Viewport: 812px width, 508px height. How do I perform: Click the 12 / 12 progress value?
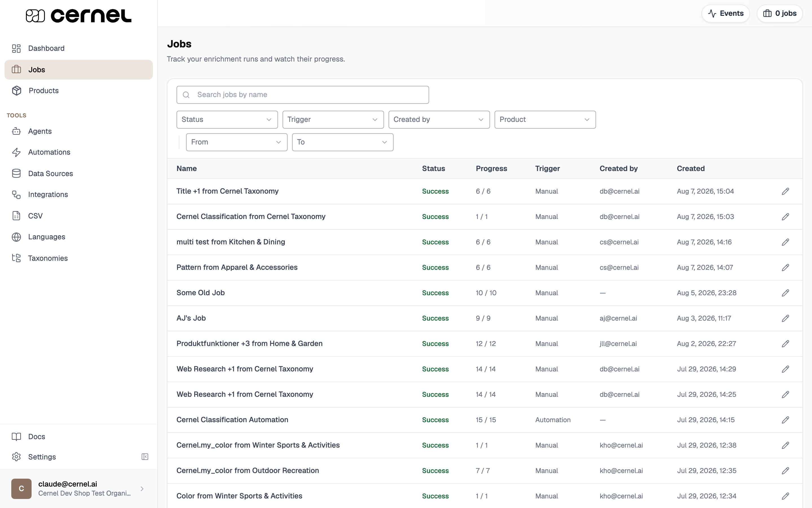click(x=486, y=344)
